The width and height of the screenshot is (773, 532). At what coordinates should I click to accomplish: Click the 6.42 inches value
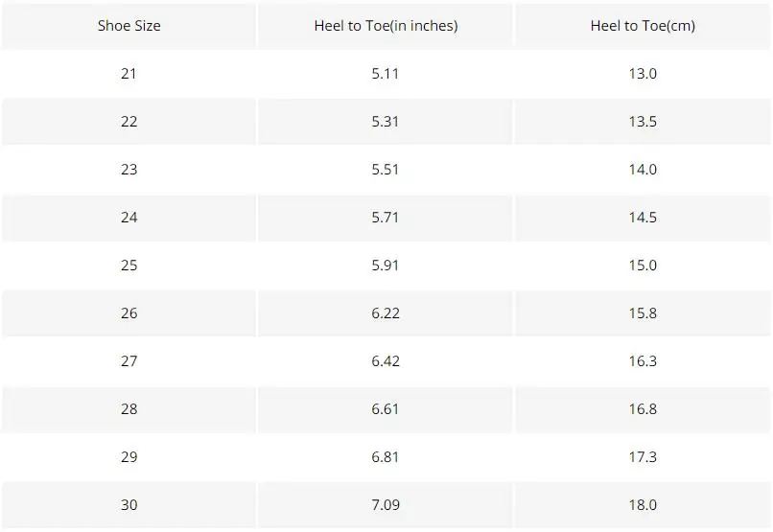pyautogui.click(x=386, y=361)
